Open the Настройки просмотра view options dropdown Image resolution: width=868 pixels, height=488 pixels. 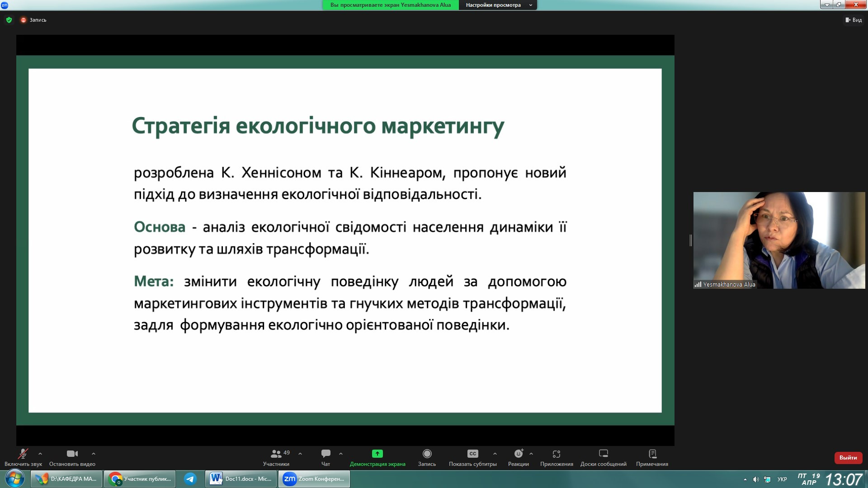coord(498,5)
